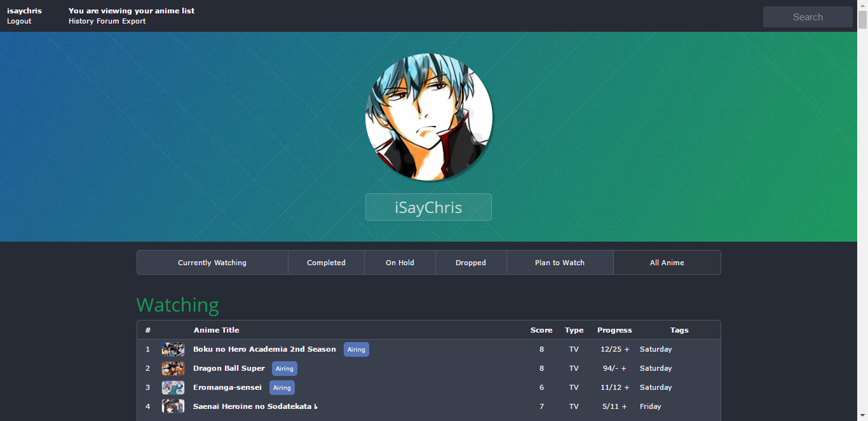Click Eromanga-sensei thumbnail image
This screenshot has height=421, width=868.
pos(173,387)
